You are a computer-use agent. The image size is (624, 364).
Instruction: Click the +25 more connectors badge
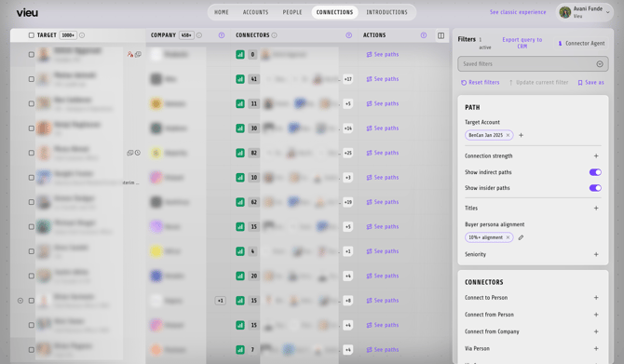(347, 153)
